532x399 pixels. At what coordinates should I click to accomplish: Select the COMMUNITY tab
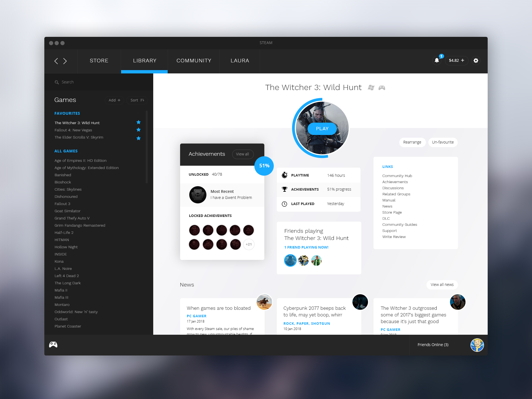coord(194,60)
